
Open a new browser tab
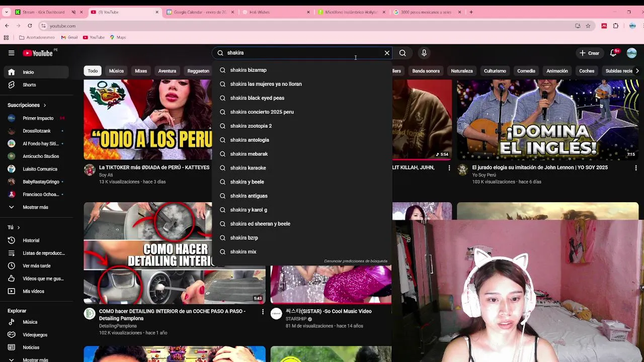471,12
